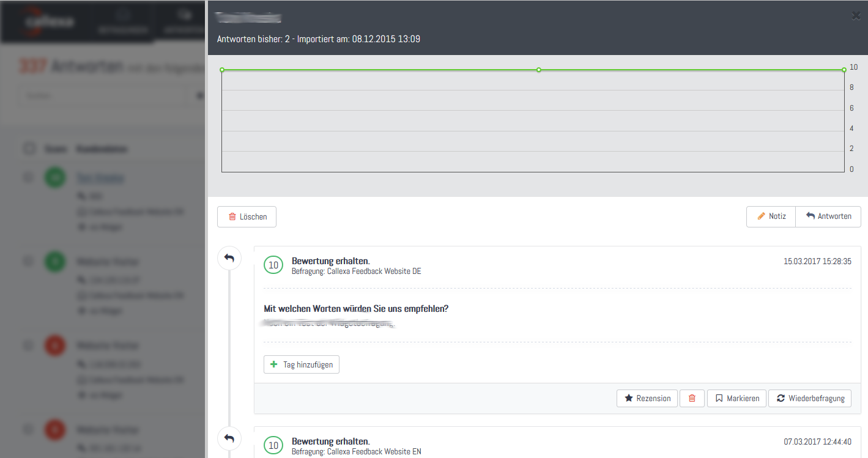Click the 15.03.2017 15:28:35 timestamp
The height and width of the screenshot is (458, 868).
pos(817,261)
